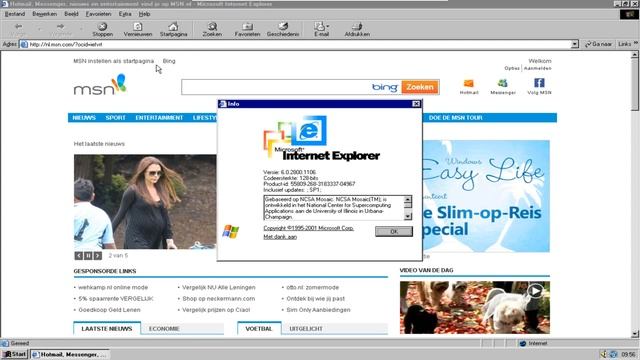Click the Hotmail icon on MSN
Screen dimensions: 640x360
tap(469, 84)
